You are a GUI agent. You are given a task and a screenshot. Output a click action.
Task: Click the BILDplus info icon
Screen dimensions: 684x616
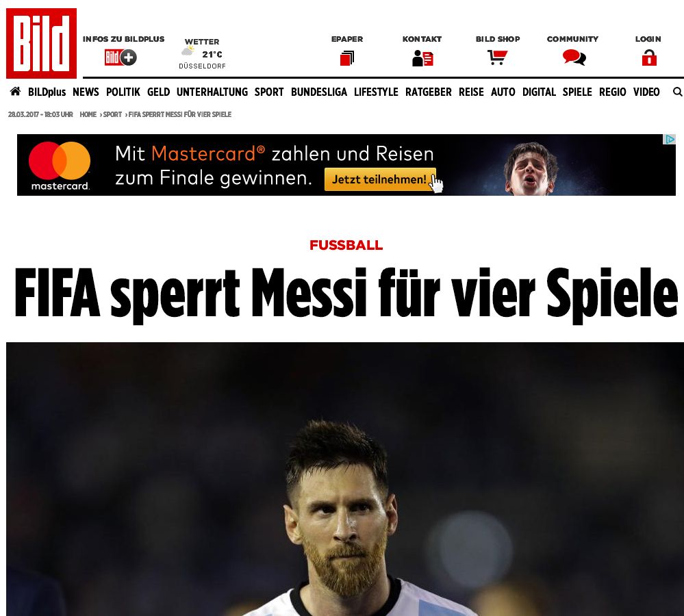coord(121,57)
